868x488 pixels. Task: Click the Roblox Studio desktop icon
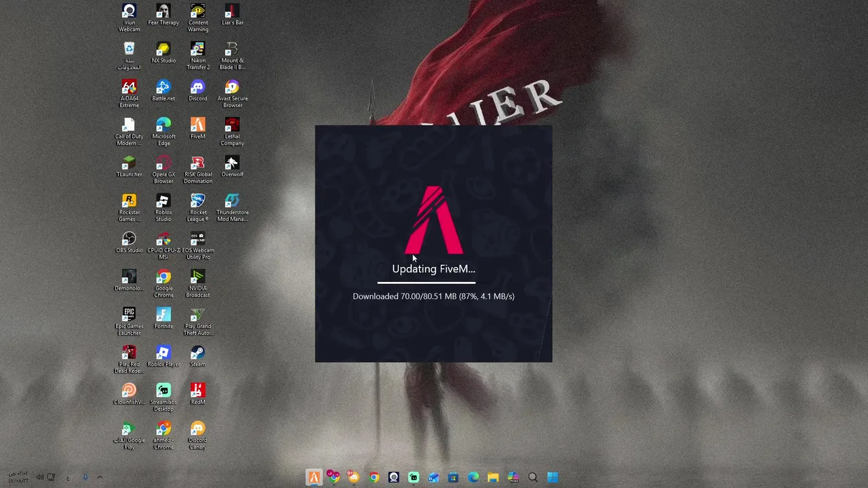(163, 207)
